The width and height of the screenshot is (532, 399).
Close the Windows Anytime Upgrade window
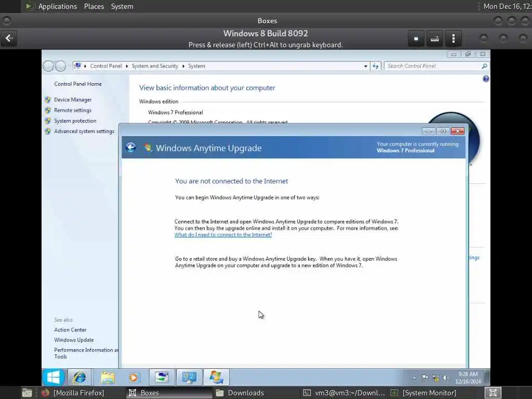tap(457, 131)
